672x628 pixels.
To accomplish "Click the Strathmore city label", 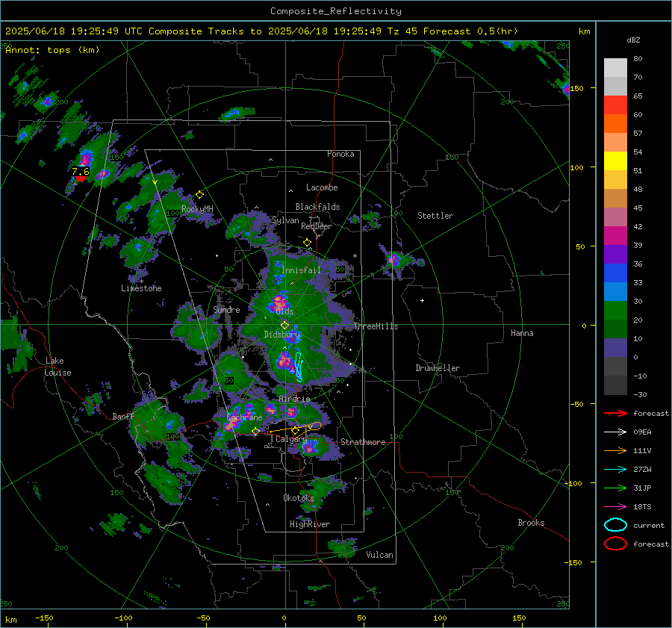I will click(x=363, y=442).
